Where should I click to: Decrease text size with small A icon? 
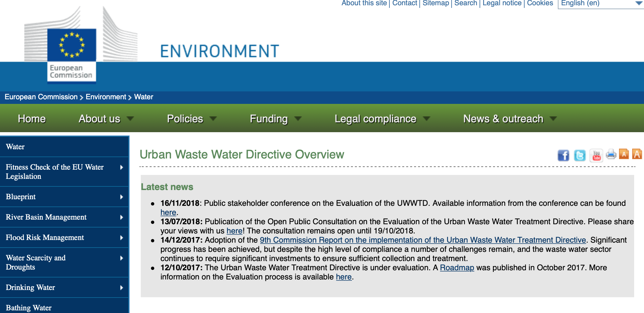click(624, 154)
